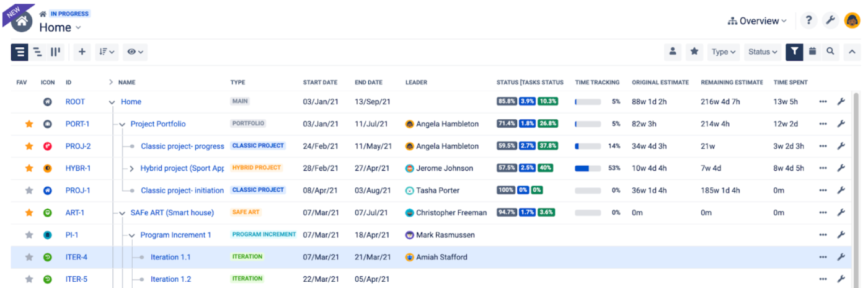Open the eye visibility options dropdown
The image size is (868, 288).
(x=135, y=52)
